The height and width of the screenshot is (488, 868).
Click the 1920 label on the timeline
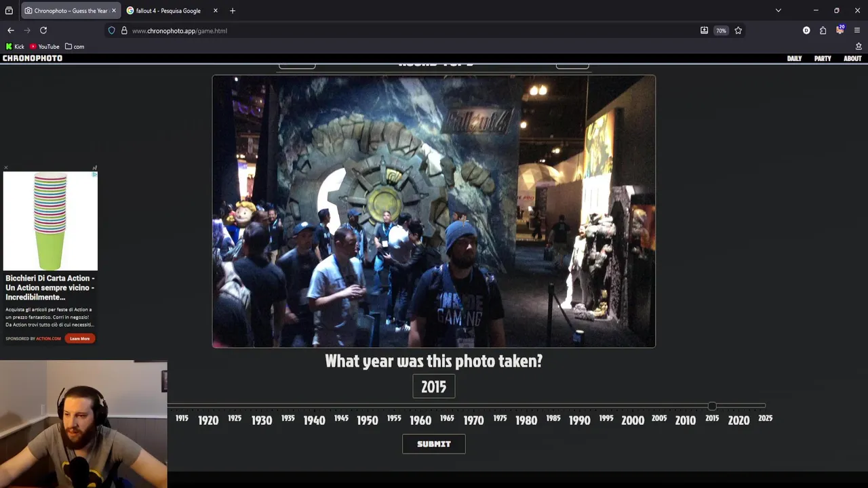(208, 420)
